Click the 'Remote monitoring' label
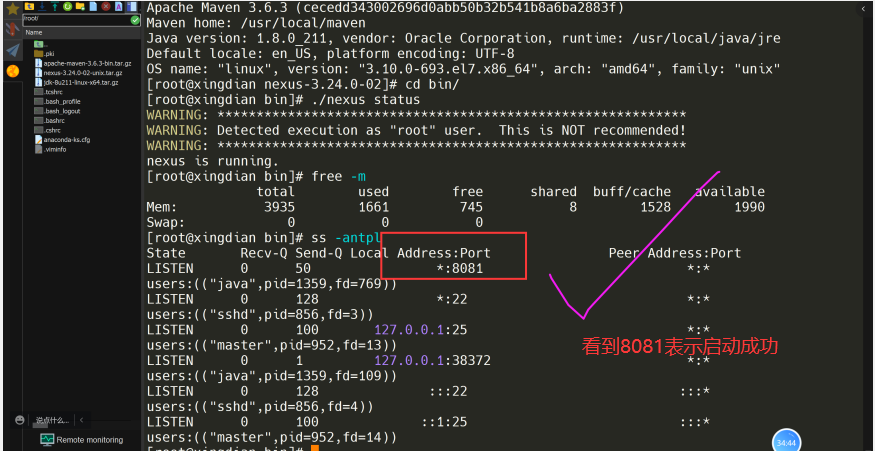 tap(89, 440)
